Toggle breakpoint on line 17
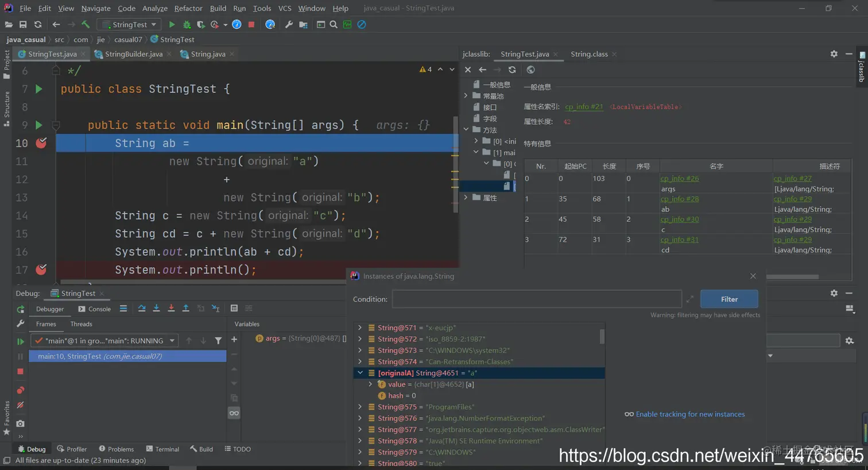Screen dimensions: 868x470 41,269
